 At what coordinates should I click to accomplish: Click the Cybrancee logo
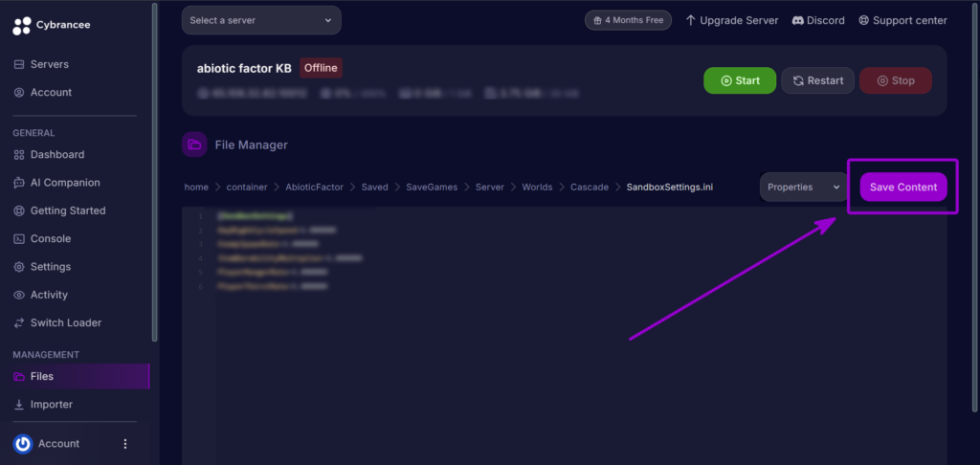52,25
